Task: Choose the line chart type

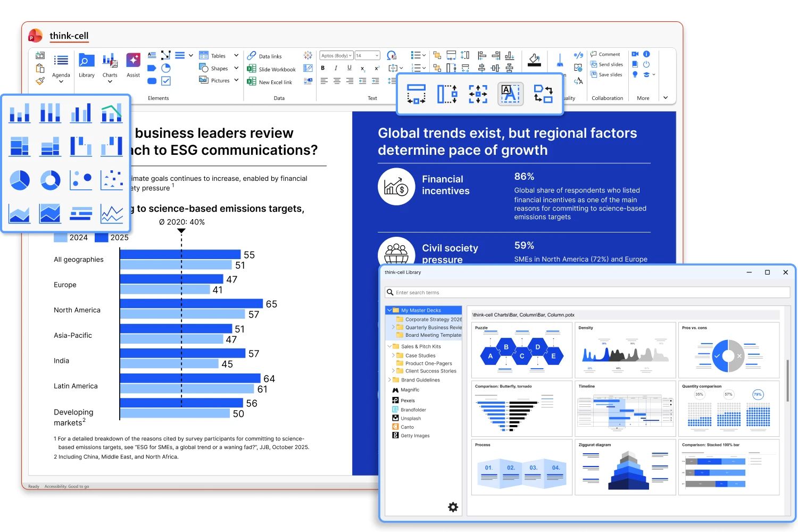Action: 112,213
